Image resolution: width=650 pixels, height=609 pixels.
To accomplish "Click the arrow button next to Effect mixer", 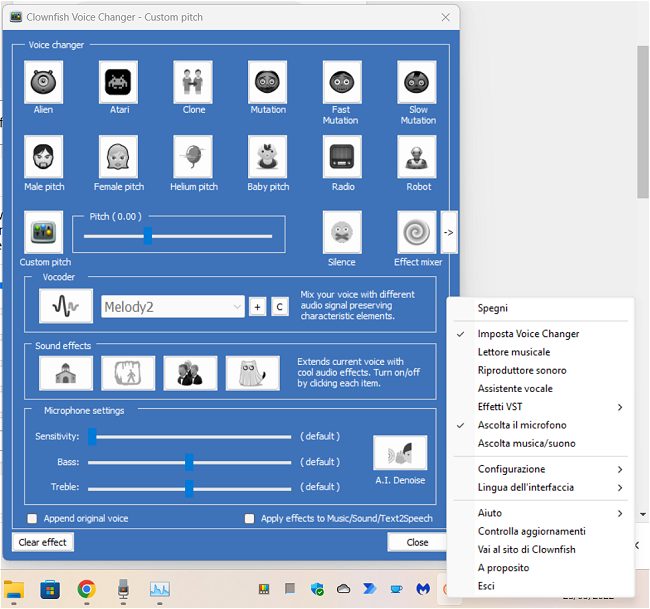I will [449, 232].
